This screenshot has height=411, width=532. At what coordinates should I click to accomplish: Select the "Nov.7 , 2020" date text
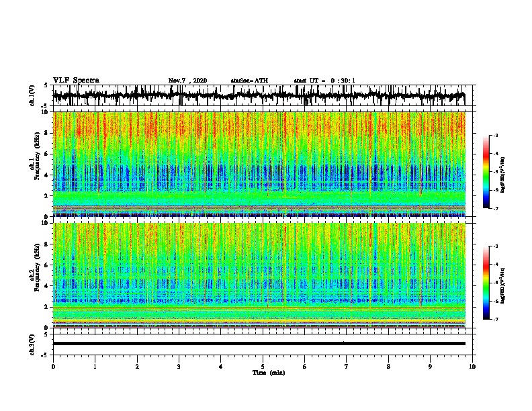pyautogui.click(x=187, y=81)
